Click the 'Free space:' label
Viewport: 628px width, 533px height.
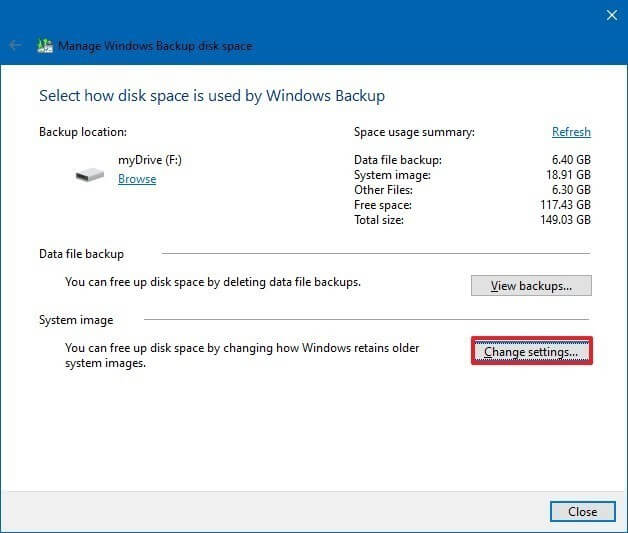tap(383, 205)
